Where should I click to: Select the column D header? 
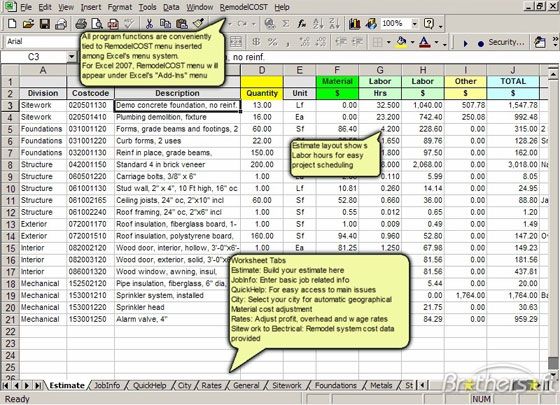click(x=262, y=70)
